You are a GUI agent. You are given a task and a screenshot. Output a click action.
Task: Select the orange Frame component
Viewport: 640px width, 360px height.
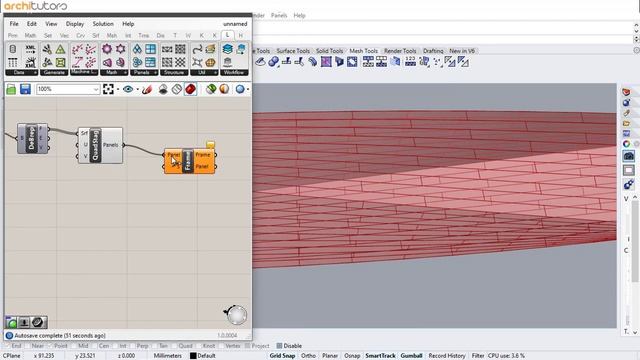[188, 161]
